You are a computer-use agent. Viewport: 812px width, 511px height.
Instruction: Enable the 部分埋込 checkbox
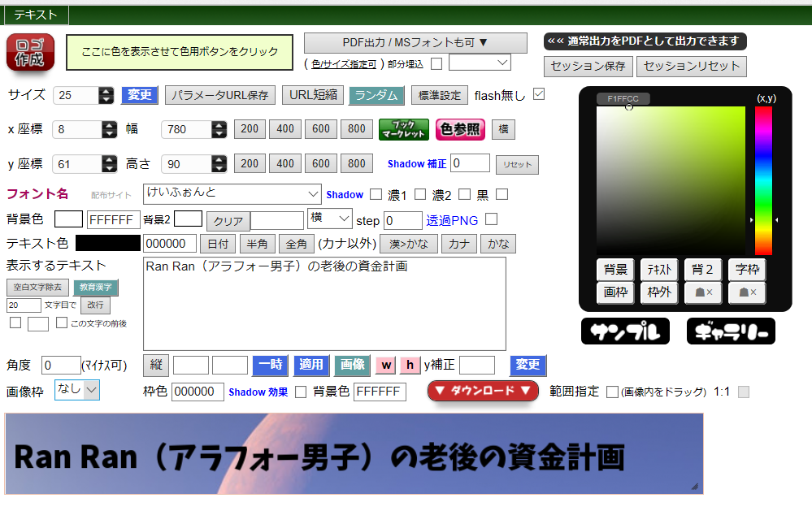pyautogui.click(x=436, y=63)
